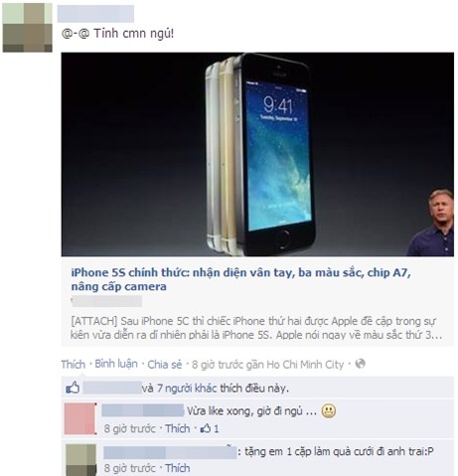Like the 'tặng em 1 cặp' comment
The image size is (458, 476).
click(178, 468)
